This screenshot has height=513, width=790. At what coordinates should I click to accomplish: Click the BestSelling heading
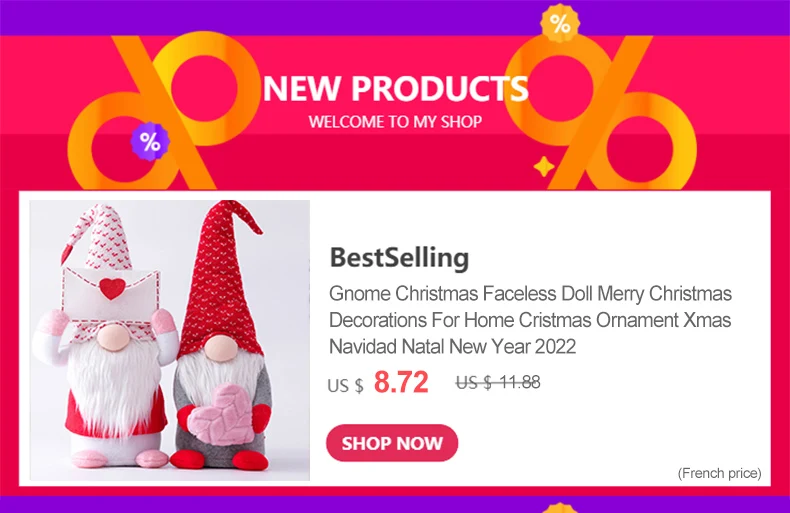click(399, 258)
